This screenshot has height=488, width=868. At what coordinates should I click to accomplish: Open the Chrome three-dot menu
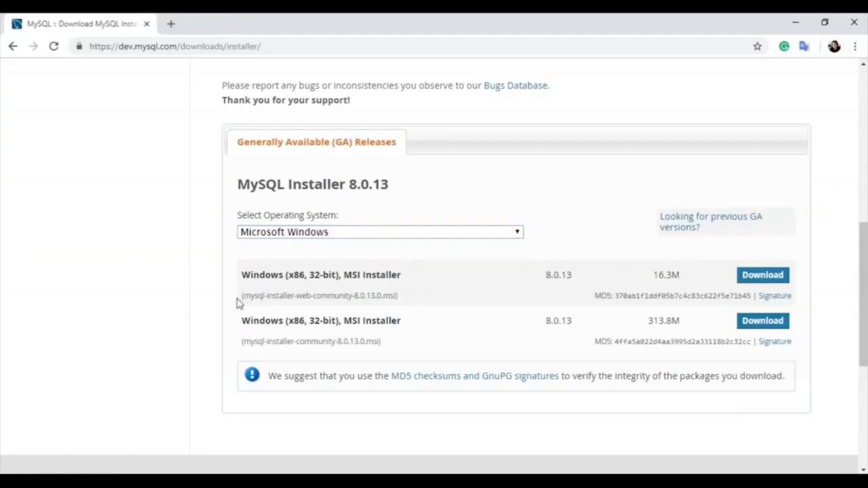[855, 46]
